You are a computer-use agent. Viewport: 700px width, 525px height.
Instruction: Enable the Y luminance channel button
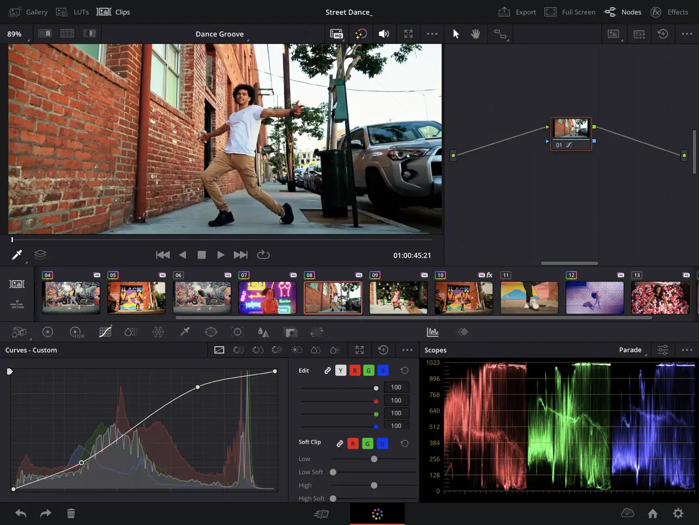click(x=341, y=371)
